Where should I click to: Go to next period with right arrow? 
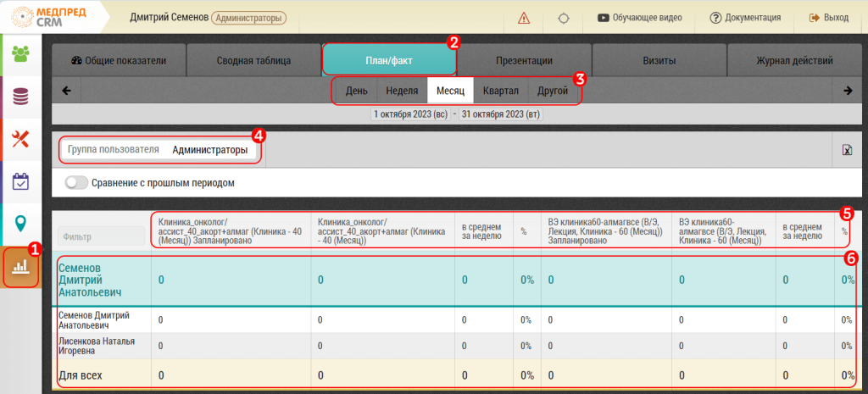pyautogui.click(x=847, y=91)
